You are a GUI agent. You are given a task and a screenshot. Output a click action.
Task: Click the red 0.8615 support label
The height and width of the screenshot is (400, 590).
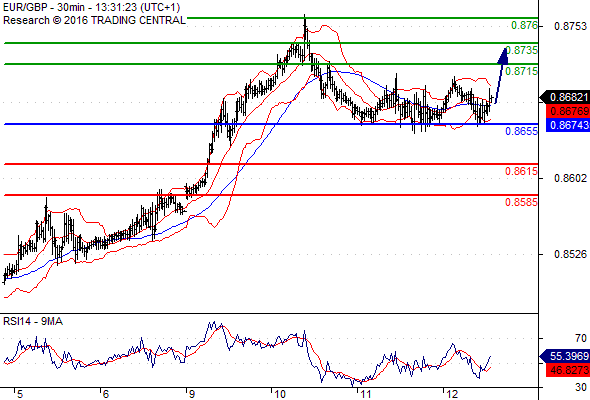pyautogui.click(x=522, y=171)
